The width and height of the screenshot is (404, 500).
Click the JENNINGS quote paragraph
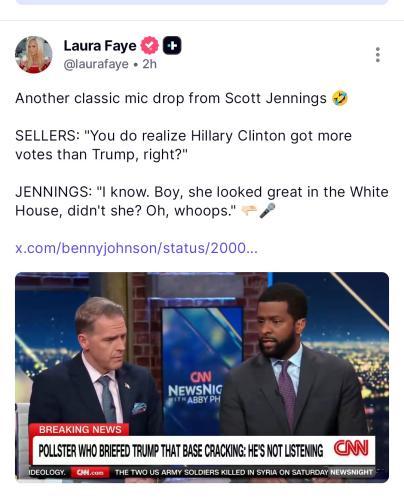point(202,201)
